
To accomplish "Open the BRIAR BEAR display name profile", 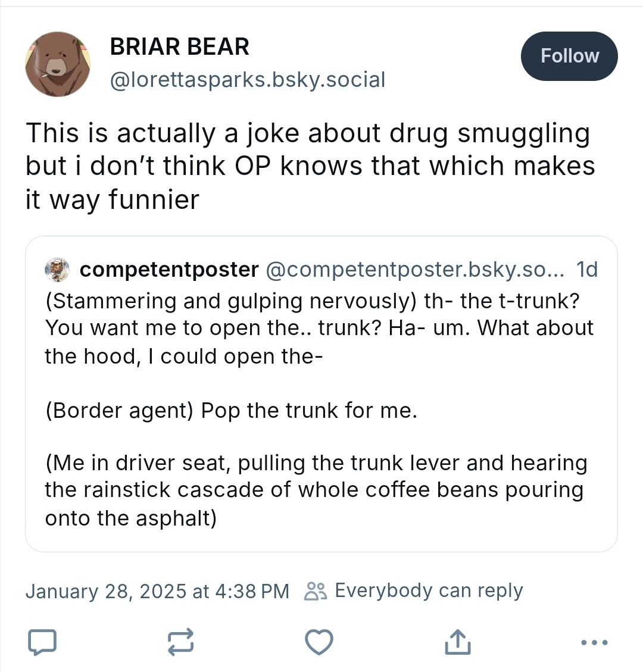I will (x=179, y=46).
